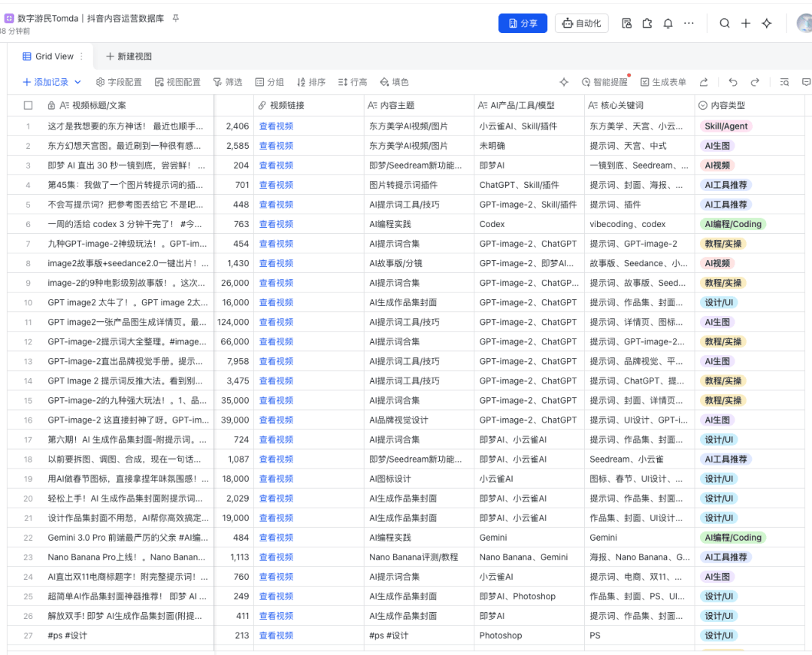Click the puzzle-piece extensions icon
This screenshot has height=655, width=812.
647,23
